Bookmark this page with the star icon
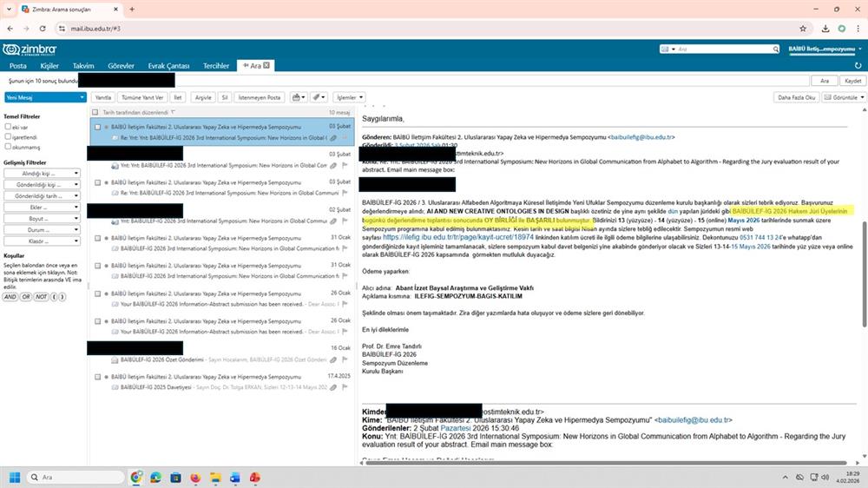Viewport: 868px width, 488px height. (801, 28)
